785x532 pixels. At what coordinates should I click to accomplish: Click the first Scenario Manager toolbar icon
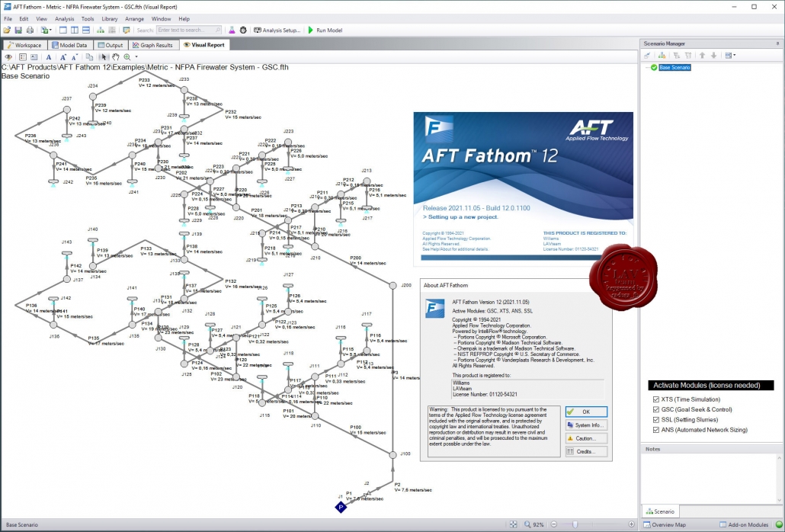647,56
